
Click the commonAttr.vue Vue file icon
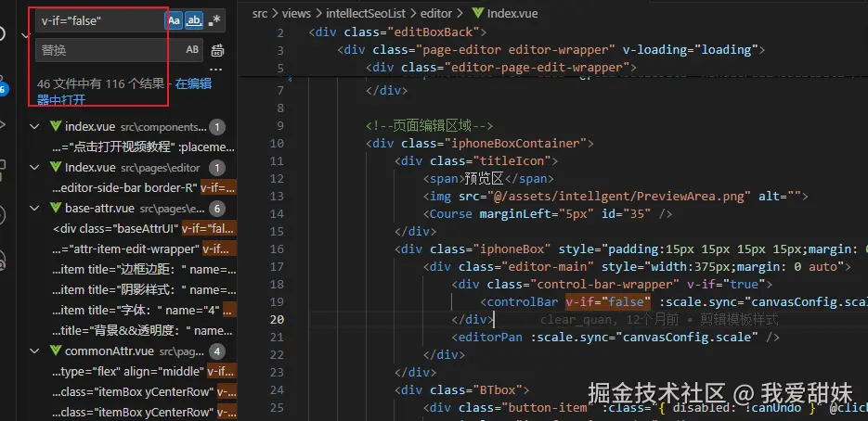[x=56, y=351]
